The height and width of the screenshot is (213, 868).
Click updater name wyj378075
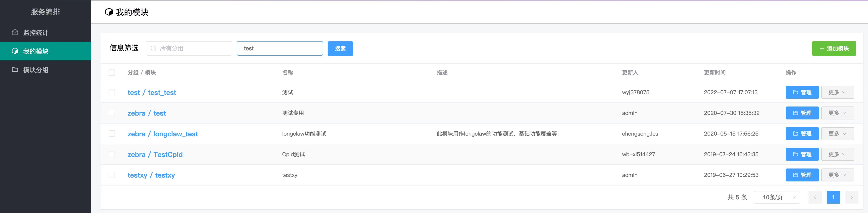(x=636, y=93)
